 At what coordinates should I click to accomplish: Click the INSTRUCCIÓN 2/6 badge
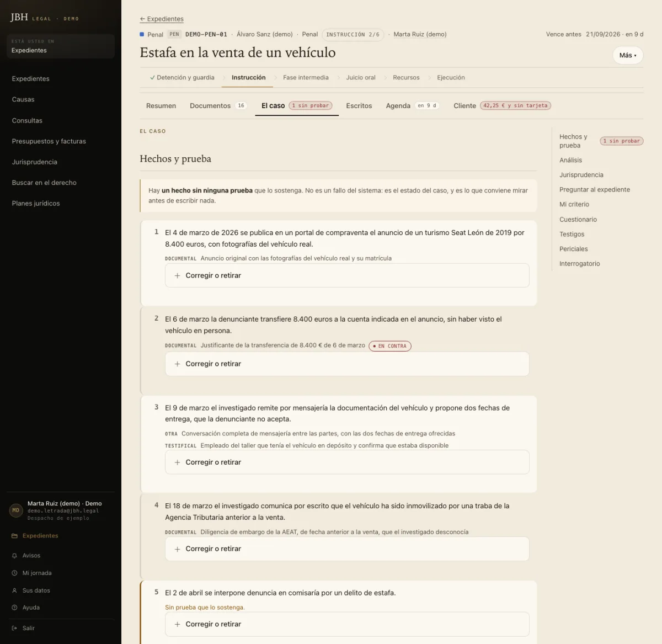tap(353, 35)
